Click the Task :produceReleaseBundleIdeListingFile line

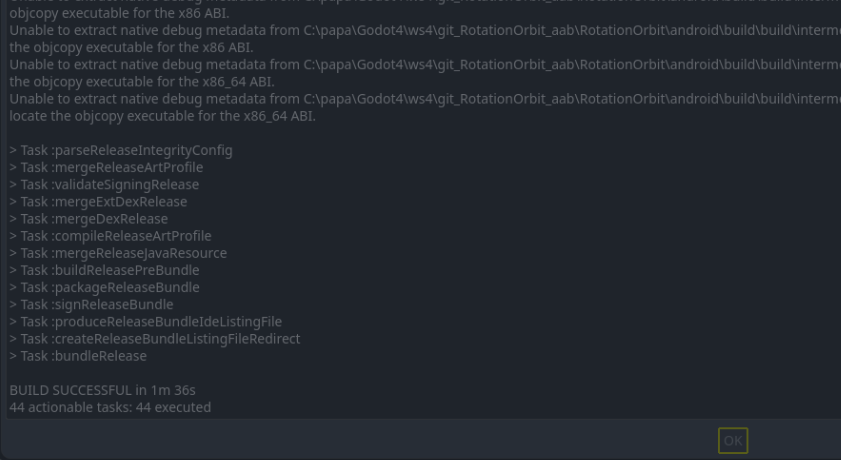click(x=146, y=322)
